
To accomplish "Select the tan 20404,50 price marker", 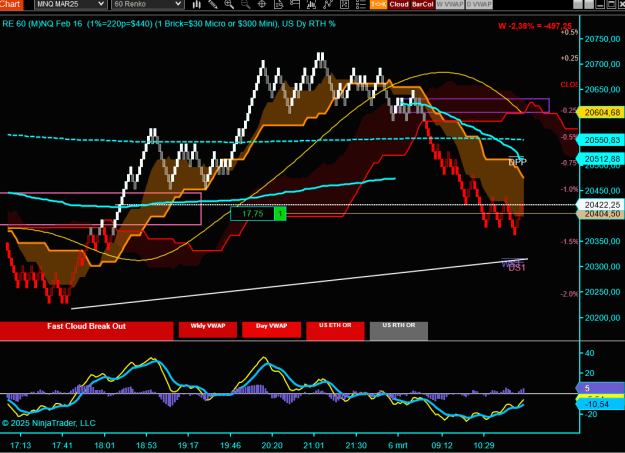I will (601, 214).
